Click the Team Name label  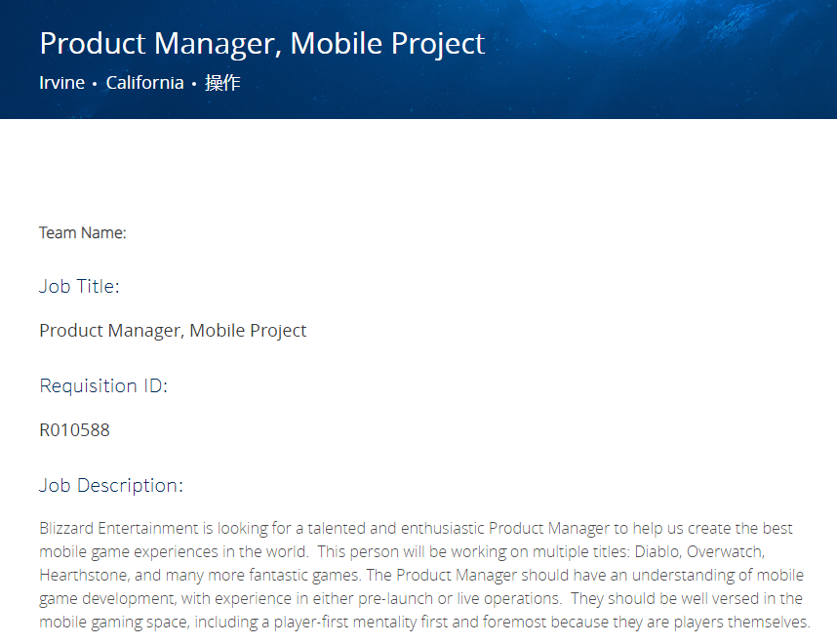click(83, 233)
